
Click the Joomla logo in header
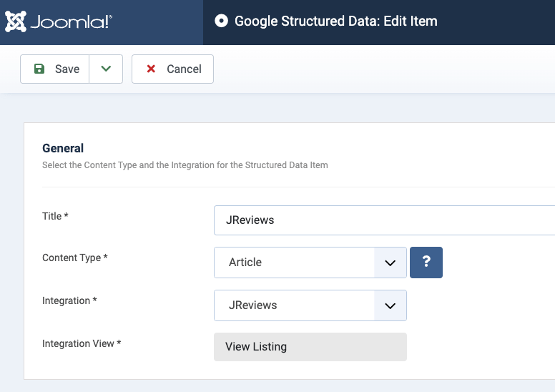click(59, 21)
